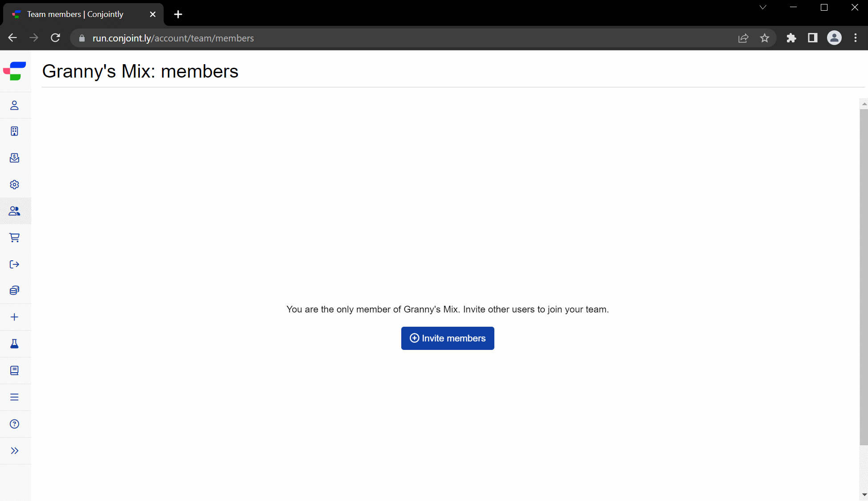This screenshot has width=868, height=501.
Task: Open the company building sidebar icon
Action: [14, 131]
